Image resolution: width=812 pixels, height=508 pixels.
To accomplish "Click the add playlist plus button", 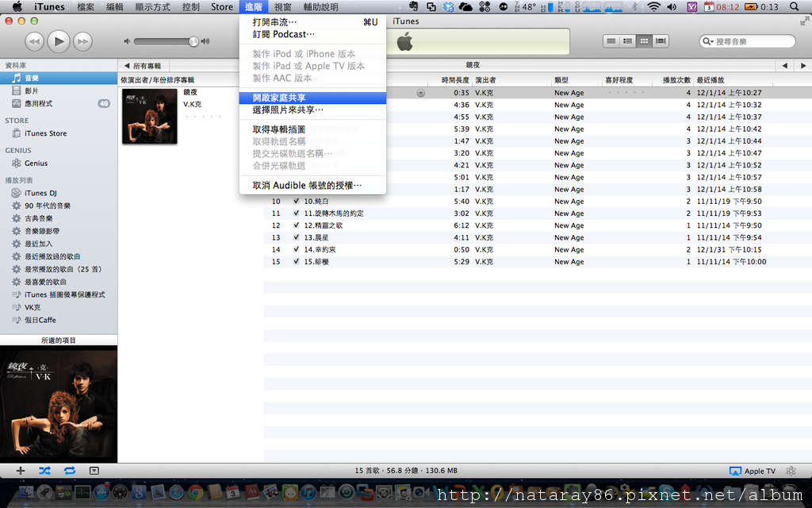I will pos(20,471).
